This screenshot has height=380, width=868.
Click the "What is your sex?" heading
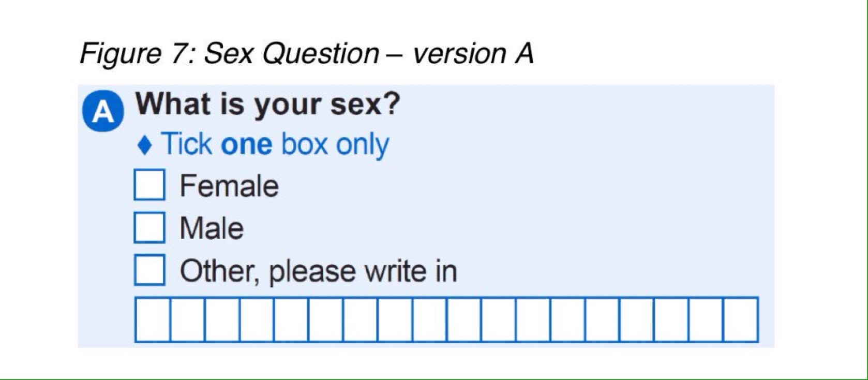pos(267,104)
